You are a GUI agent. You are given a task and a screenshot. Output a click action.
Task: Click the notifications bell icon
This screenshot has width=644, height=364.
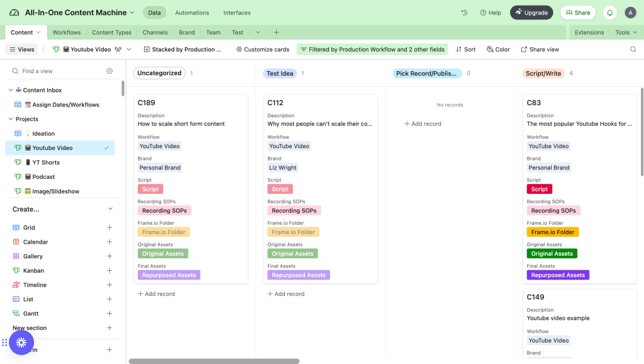(609, 13)
